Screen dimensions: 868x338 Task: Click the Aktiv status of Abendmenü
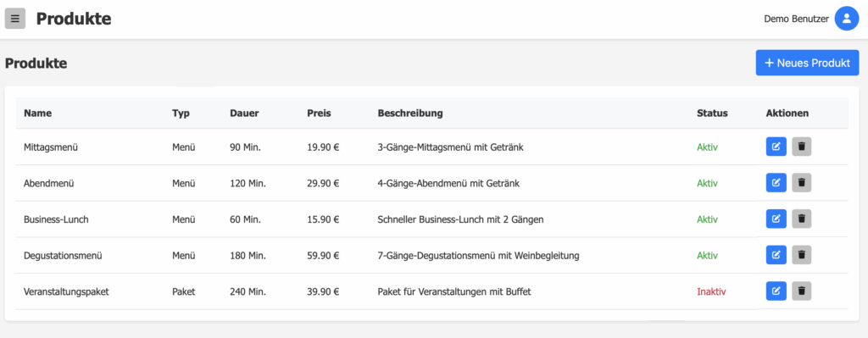(x=707, y=184)
